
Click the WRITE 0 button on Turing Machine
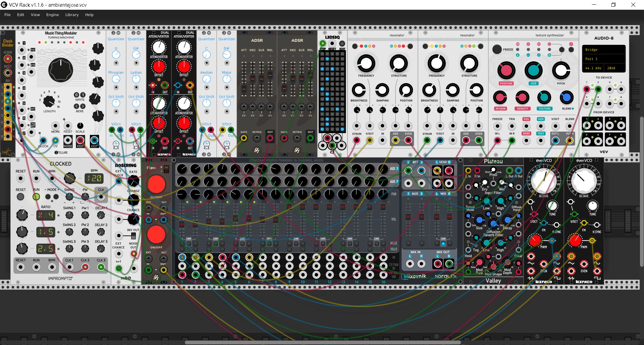coord(76,95)
